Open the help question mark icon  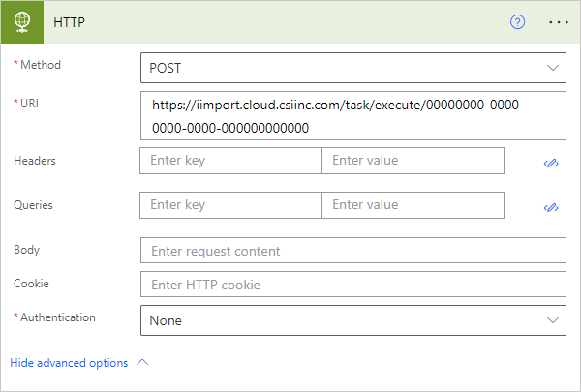click(x=517, y=22)
